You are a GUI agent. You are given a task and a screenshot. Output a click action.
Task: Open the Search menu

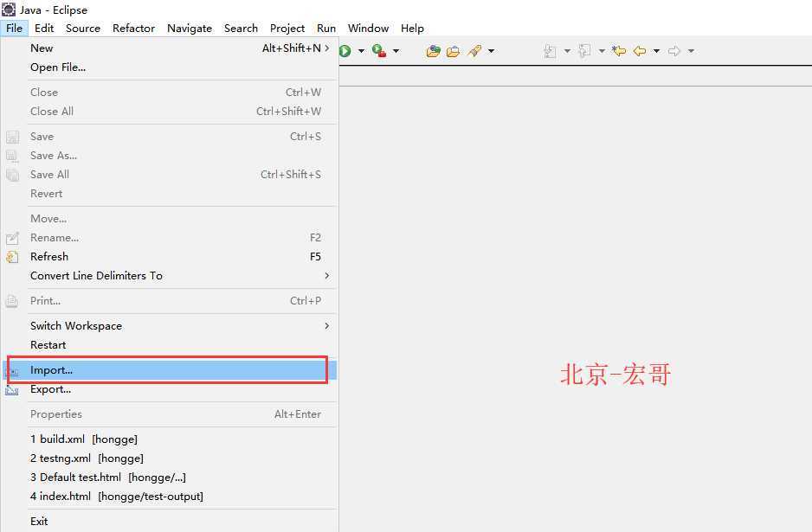click(x=241, y=28)
